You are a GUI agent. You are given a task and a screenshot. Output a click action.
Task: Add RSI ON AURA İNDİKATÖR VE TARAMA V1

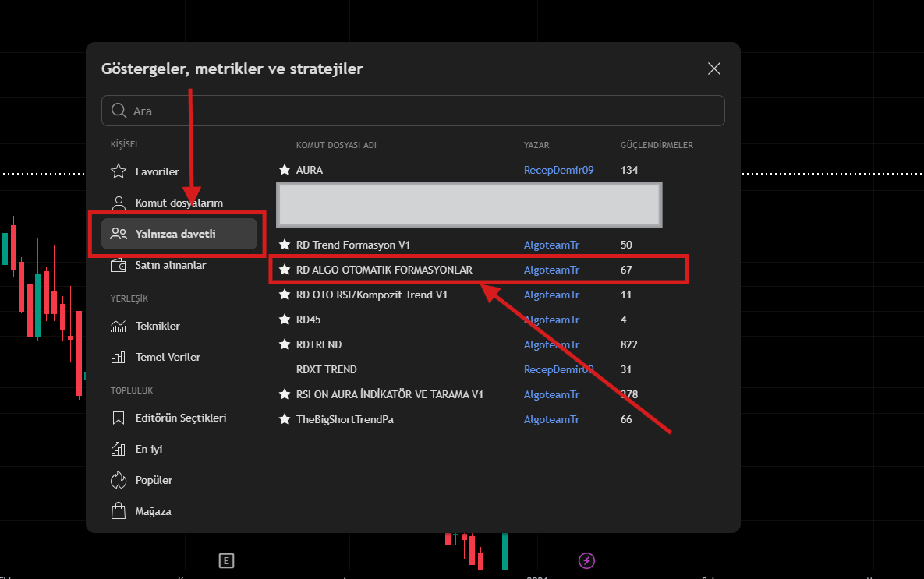coord(390,394)
